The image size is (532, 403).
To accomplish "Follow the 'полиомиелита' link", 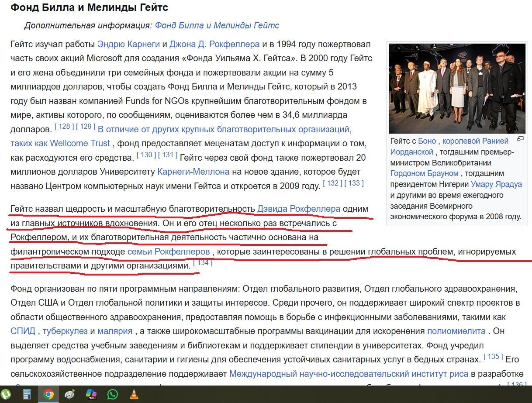I will (x=456, y=331).
